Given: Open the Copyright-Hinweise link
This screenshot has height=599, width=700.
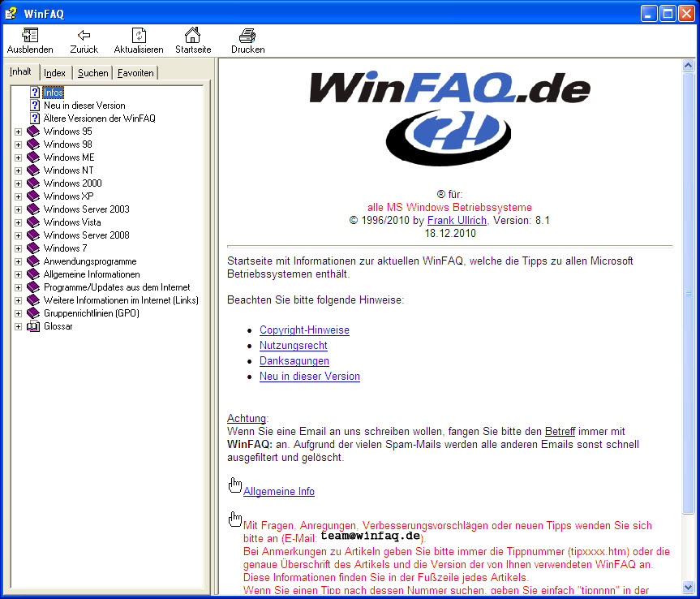Looking at the screenshot, I should click(x=304, y=330).
